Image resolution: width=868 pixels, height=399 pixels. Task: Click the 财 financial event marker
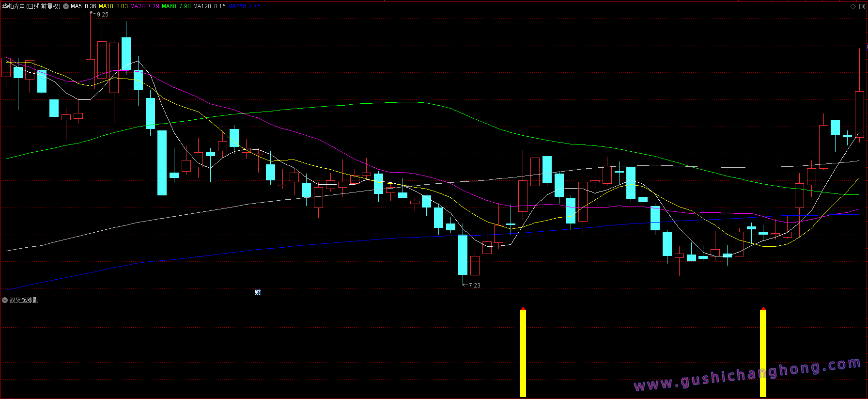click(258, 292)
